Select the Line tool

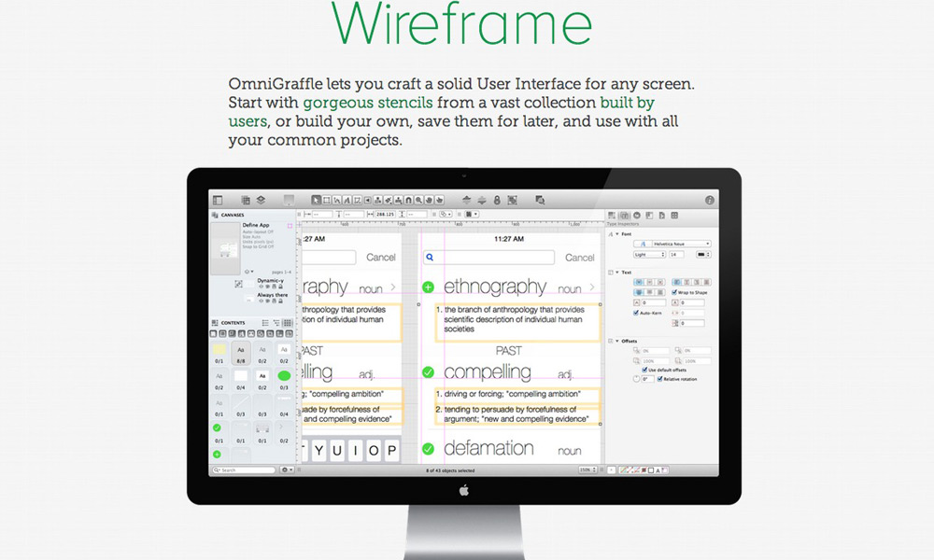click(x=337, y=201)
